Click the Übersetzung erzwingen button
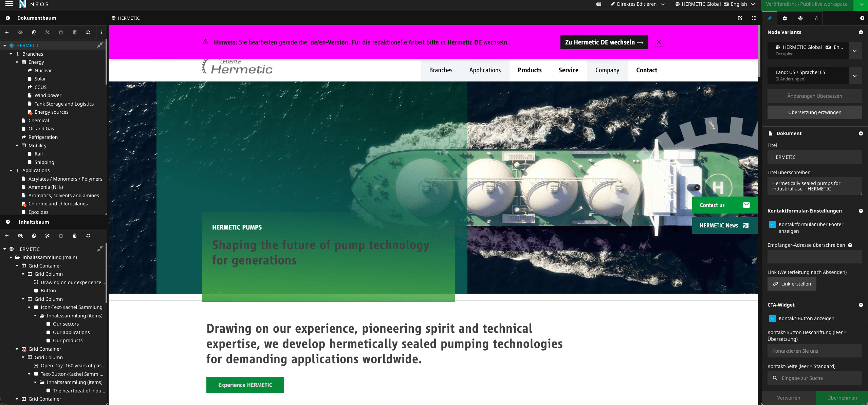The width and height of the screenshot is (868, 405). pyautogui.click(x=815, y=112)
